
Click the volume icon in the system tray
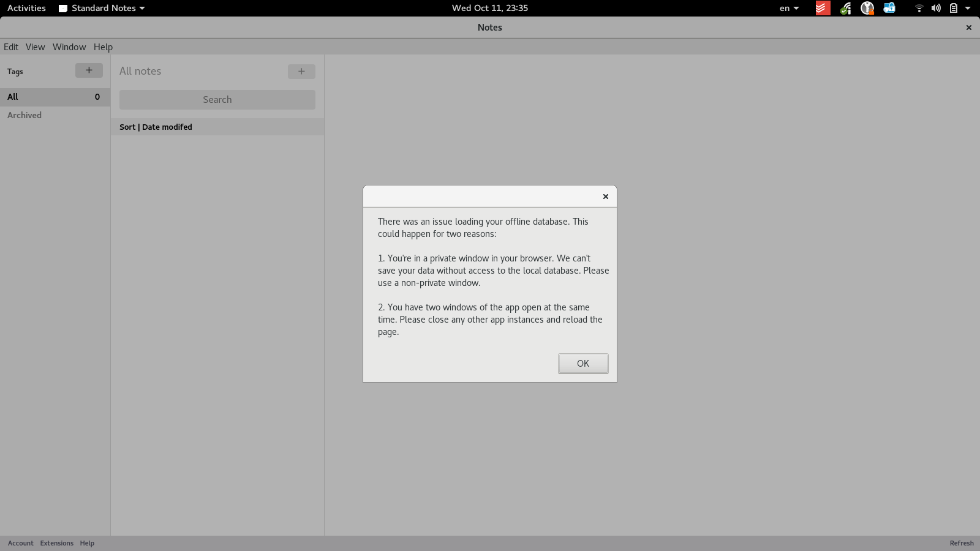935,8
